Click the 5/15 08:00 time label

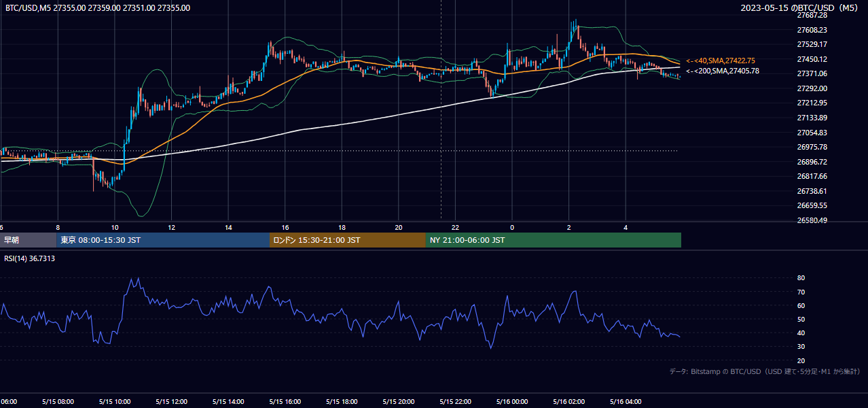[58, 402]
